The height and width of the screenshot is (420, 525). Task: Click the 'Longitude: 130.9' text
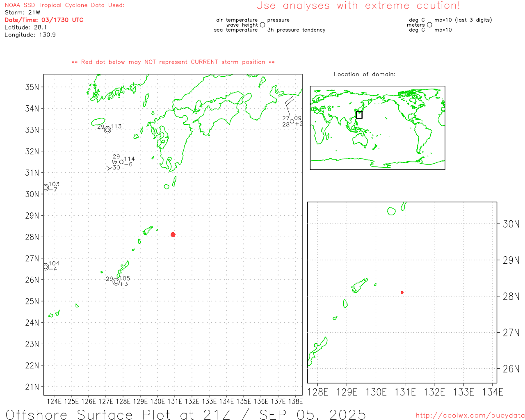30,35
